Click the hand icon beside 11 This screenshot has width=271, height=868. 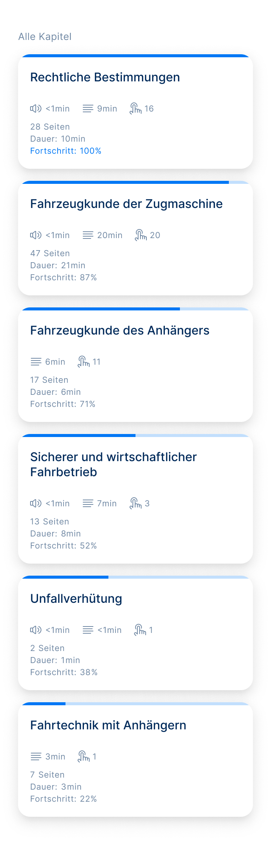click(x=84, y=362)
